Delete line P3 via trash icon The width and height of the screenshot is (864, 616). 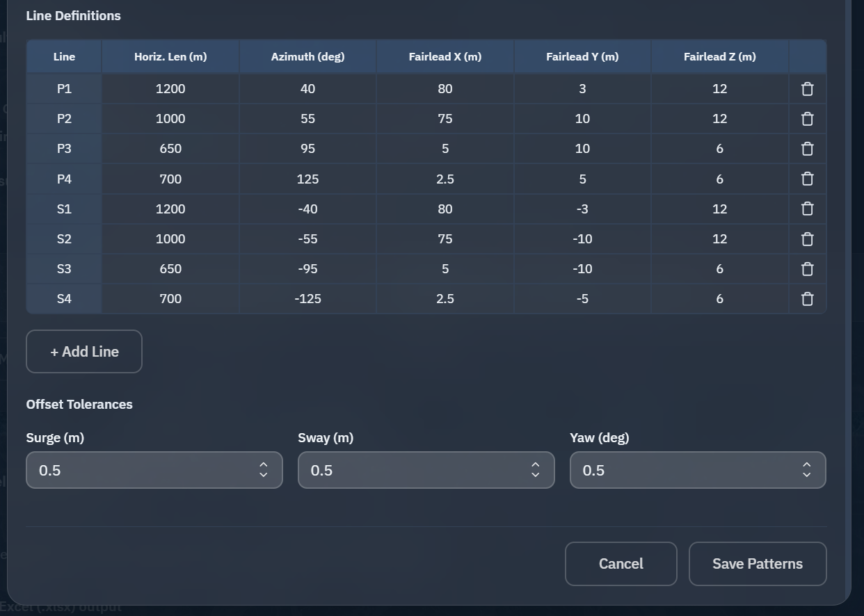pyautogui.click(x=807, y=148)
